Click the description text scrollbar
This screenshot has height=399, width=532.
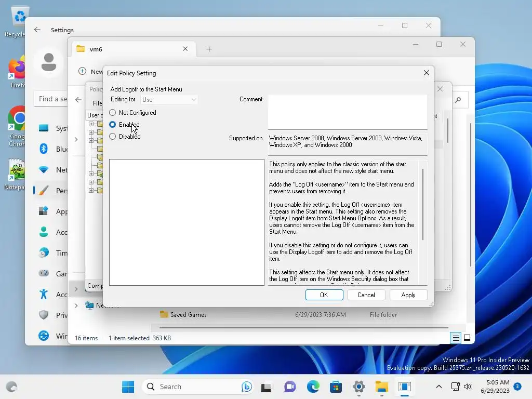tap(423, 204)
